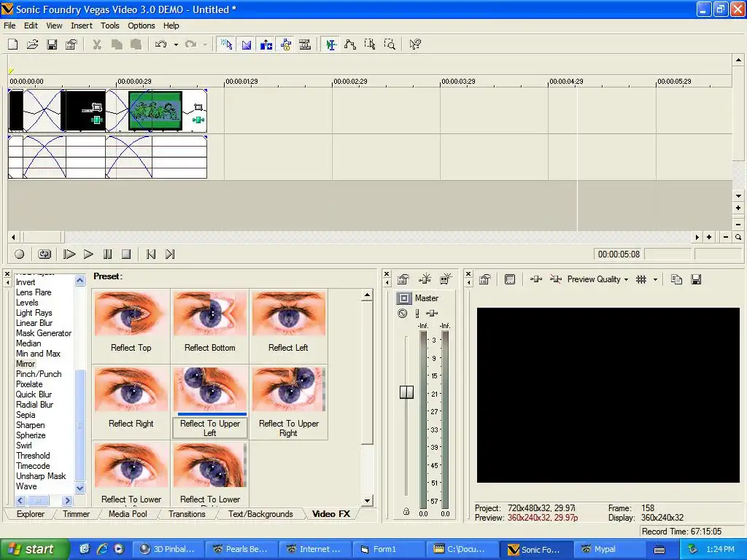Image resolution: width=747 pixels, height=560 pixels.
Task: Stop playback in transport bar
Action: click(126, 254)
